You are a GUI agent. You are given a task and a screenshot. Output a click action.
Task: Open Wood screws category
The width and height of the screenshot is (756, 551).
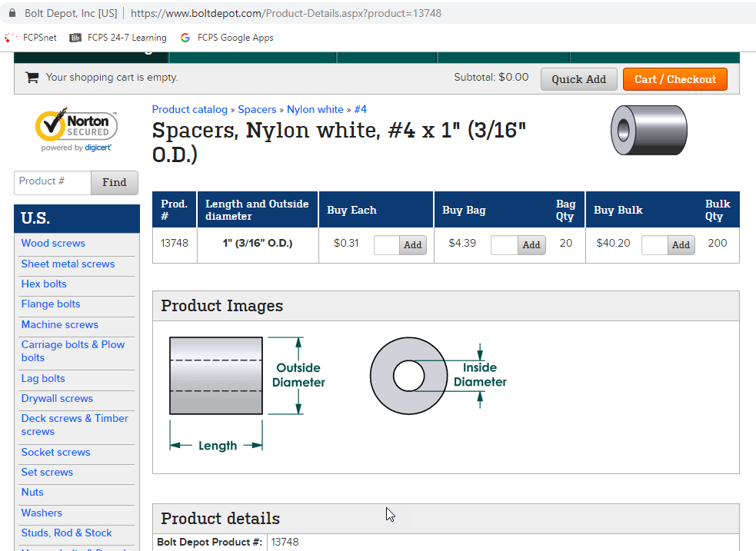[x=53, y=244]
